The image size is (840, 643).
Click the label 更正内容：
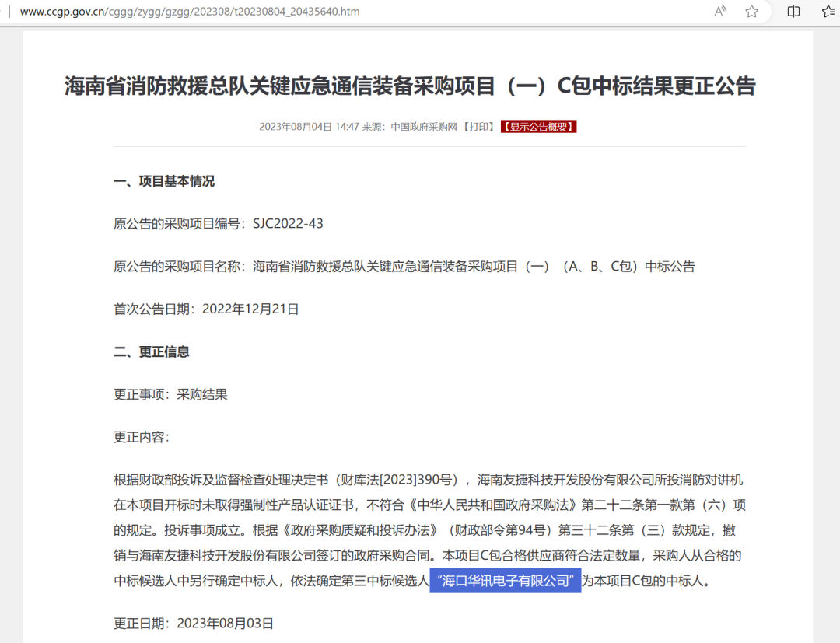coord(142,438)
